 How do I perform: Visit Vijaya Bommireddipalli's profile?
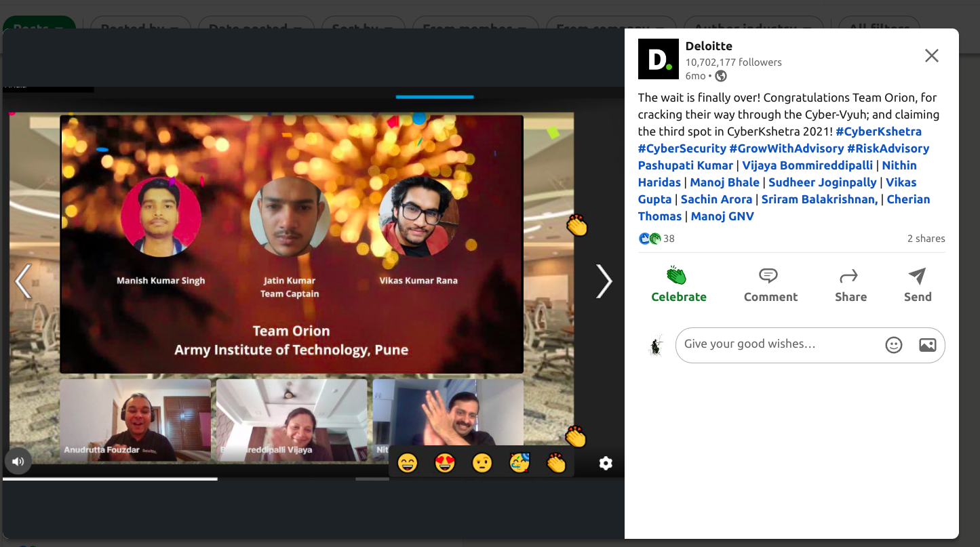tap(807, 165)
